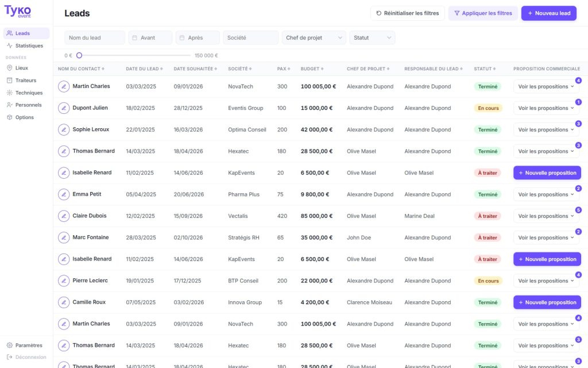Expand Voir les propositions for Claire Dubois
The height and width of the screenshot is (368, 588).
click(x=546, y=216)
